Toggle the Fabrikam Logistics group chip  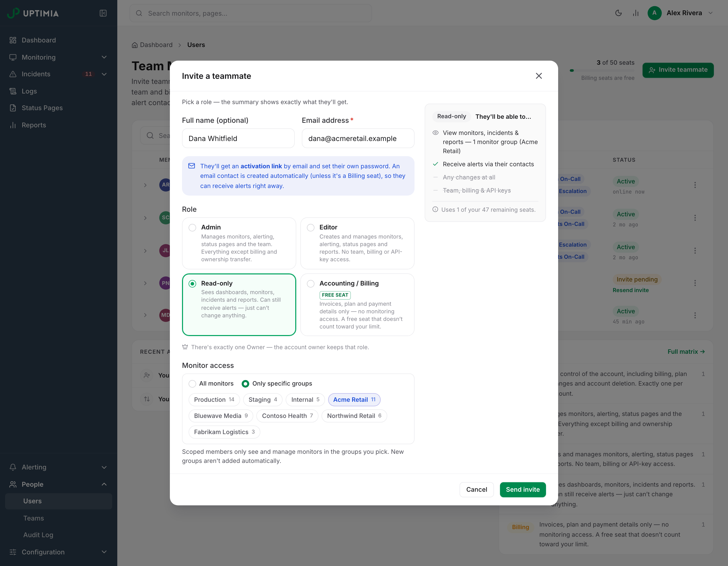click(x=224, y=432)
